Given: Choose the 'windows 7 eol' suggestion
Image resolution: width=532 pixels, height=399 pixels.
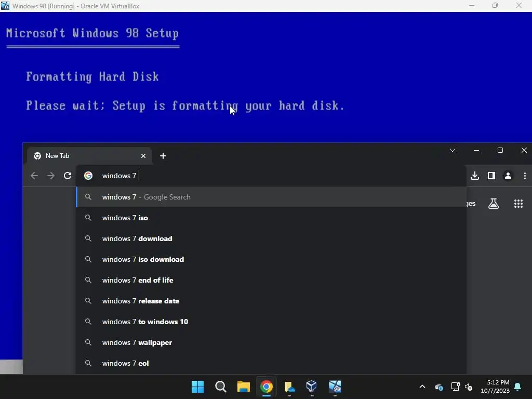Looking at the screenshot, I should point(271,363).
